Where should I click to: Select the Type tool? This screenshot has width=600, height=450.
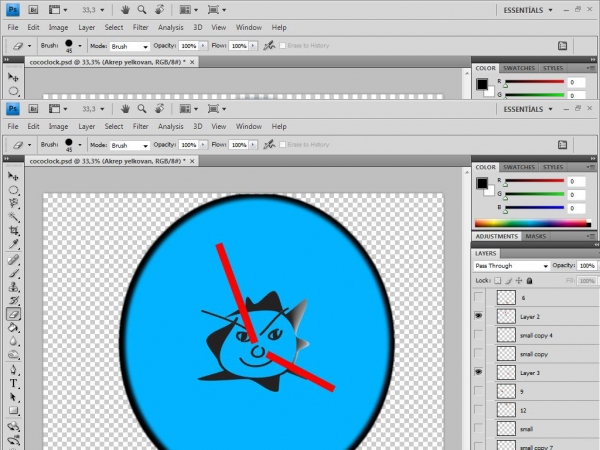tap(13, 383)
